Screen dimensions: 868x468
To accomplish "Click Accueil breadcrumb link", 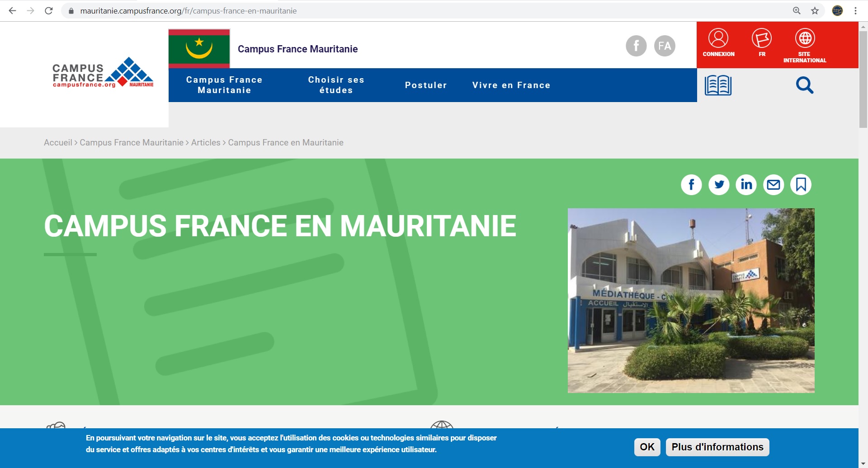I will (x=58, y=142).
